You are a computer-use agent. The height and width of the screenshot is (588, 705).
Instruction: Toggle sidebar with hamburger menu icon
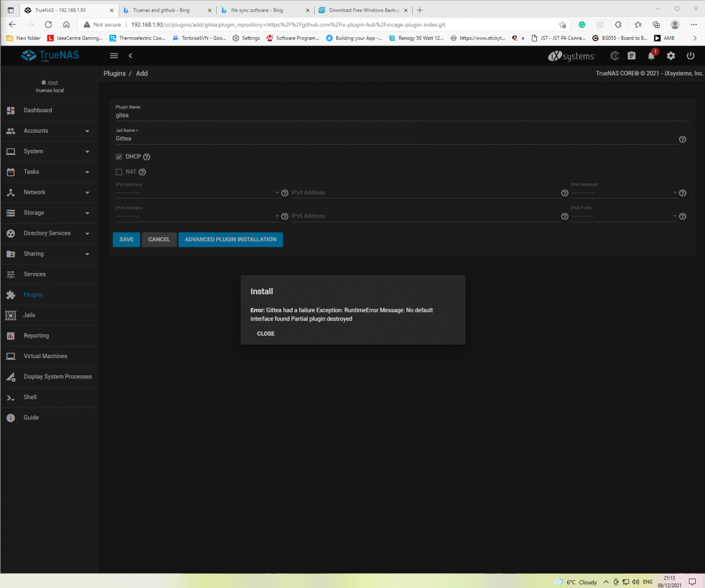click(114, 56)
